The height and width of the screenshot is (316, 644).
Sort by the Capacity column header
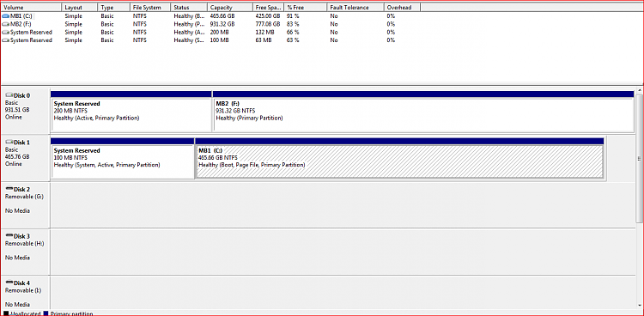[x=229, y=8]
